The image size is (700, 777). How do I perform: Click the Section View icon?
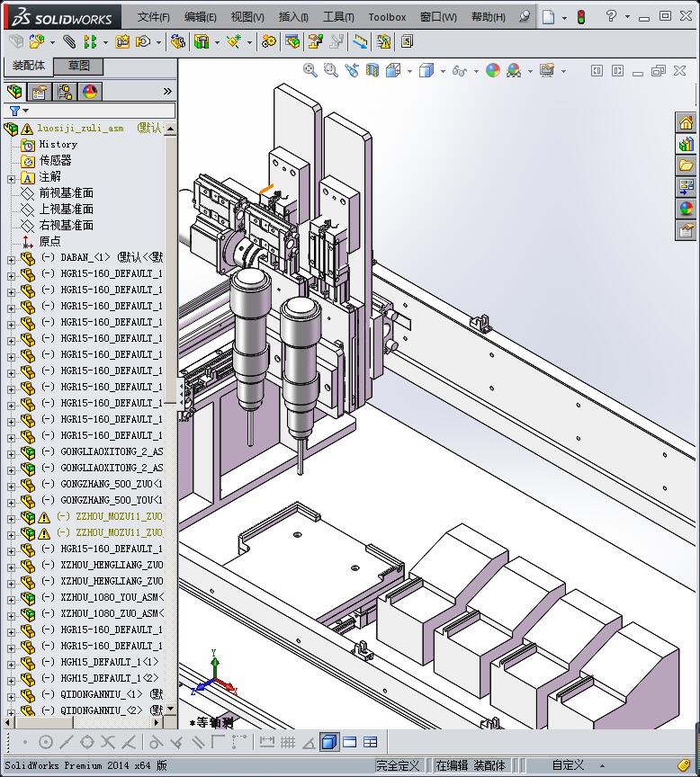(x=372, y=70)
